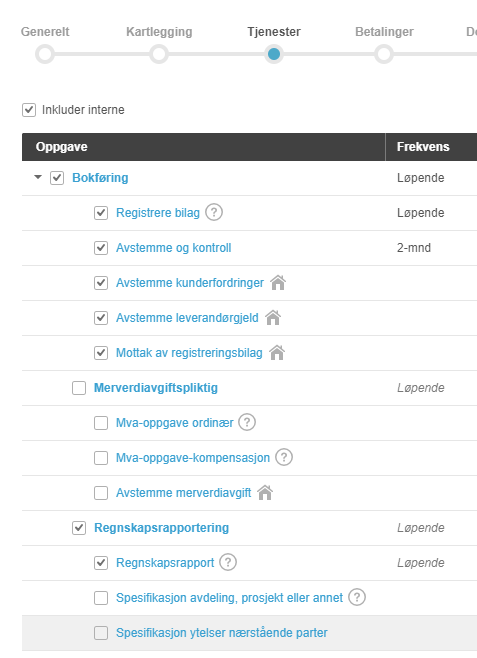This screenshot has width=477, height=658.
Task: Open the Mva-oppgave ordinær link
Action: (175, 423)
